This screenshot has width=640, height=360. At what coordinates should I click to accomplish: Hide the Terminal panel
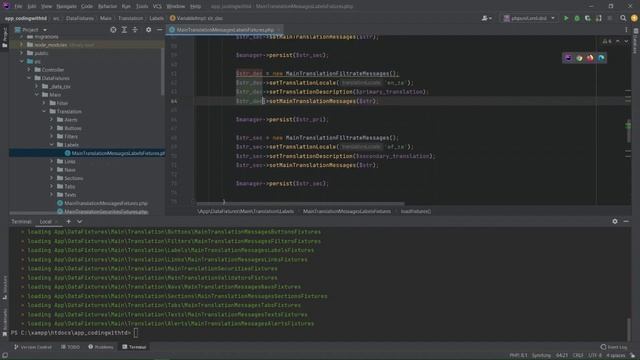point(626,221)
